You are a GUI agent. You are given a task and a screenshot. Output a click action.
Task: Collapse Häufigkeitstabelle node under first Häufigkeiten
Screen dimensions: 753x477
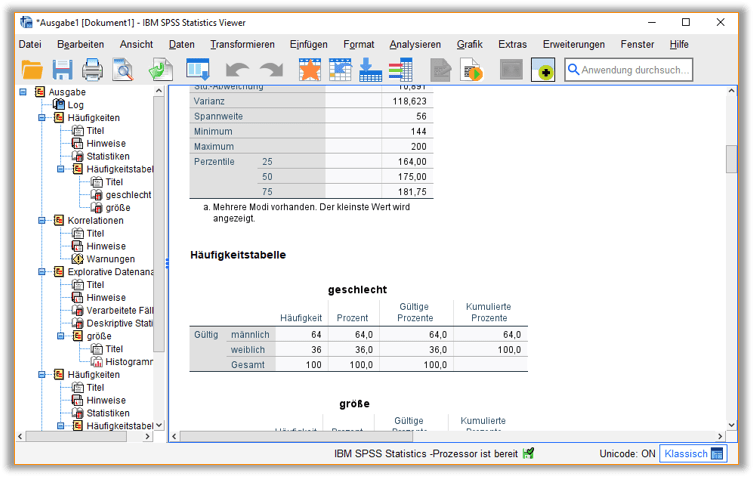(x=61, y=169)
